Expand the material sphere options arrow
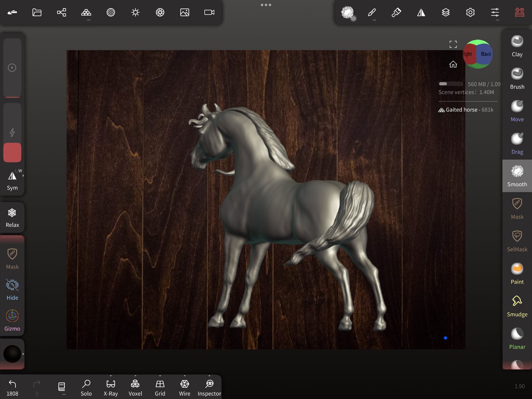This screenshot has height=399, width=532. click(23, 354)
